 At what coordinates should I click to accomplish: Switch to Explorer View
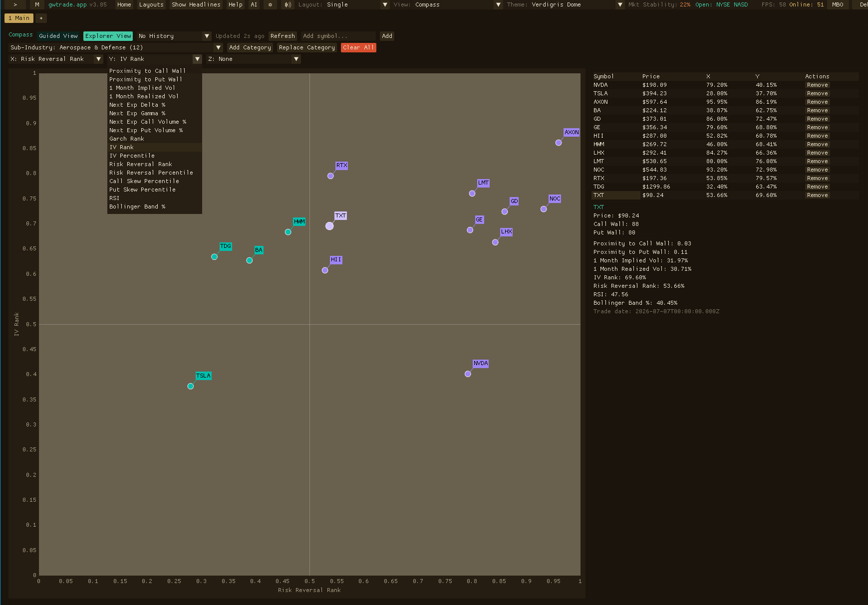(108, 36)
